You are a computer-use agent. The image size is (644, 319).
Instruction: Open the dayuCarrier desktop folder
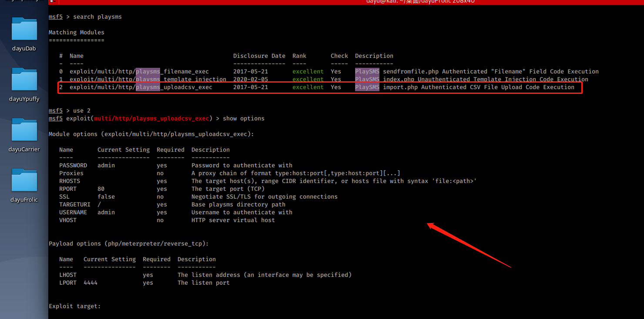24,130
